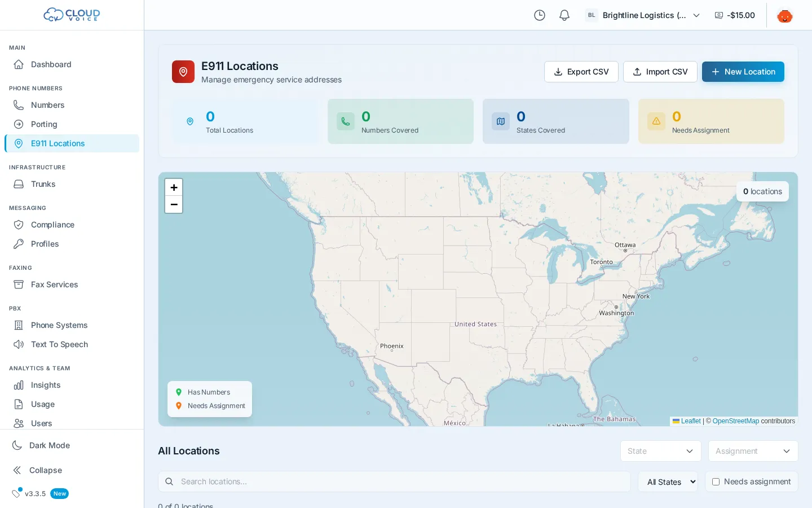
Task: Open the Leaflet attribution link
Action: [691, 421]
